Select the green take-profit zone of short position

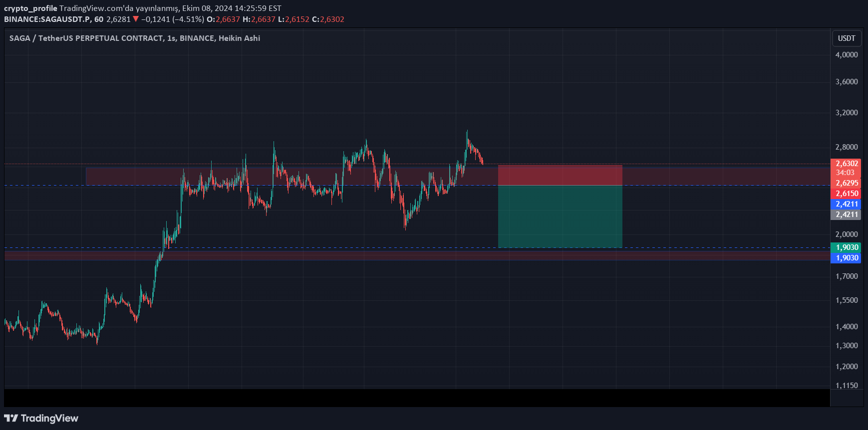[560, 216]
